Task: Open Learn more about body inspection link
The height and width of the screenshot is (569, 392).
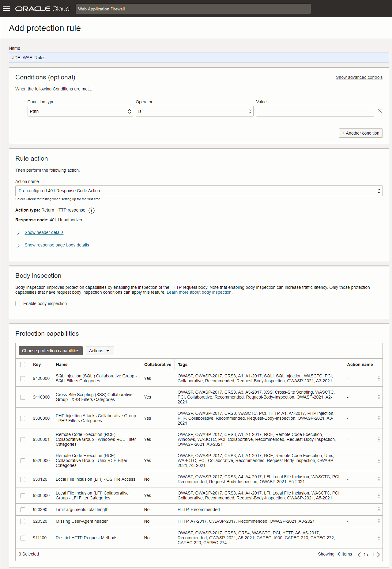Action: point(200,292)
